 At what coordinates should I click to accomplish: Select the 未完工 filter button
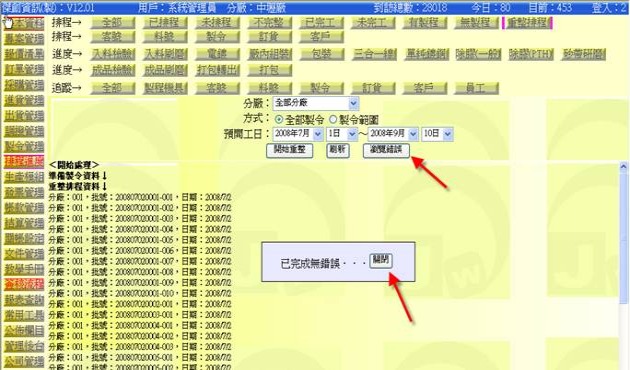372,23
